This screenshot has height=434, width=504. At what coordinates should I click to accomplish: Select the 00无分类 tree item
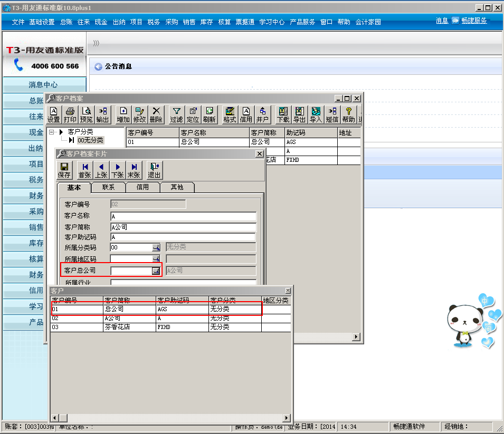pos(90,140)
